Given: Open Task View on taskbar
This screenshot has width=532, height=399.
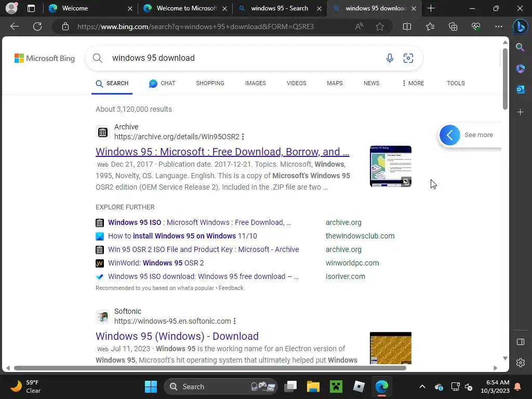Looking at the screenshot, I should 290,387.
